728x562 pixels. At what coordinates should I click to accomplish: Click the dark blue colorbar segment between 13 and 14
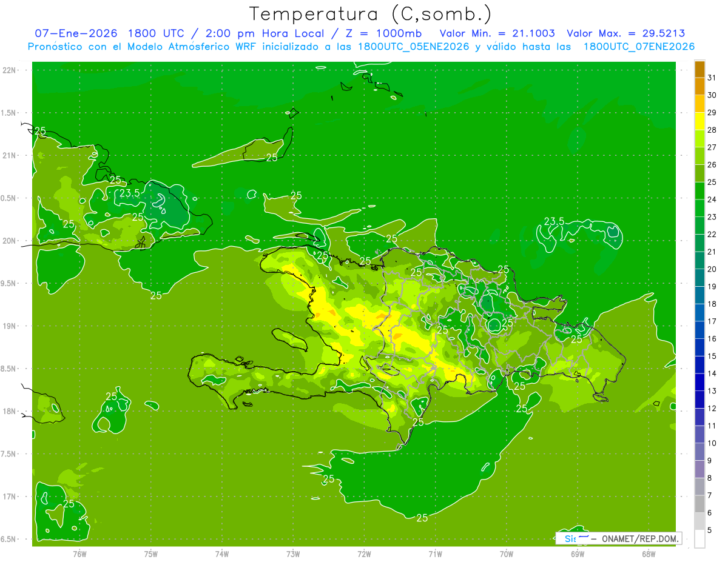point(700,382)
